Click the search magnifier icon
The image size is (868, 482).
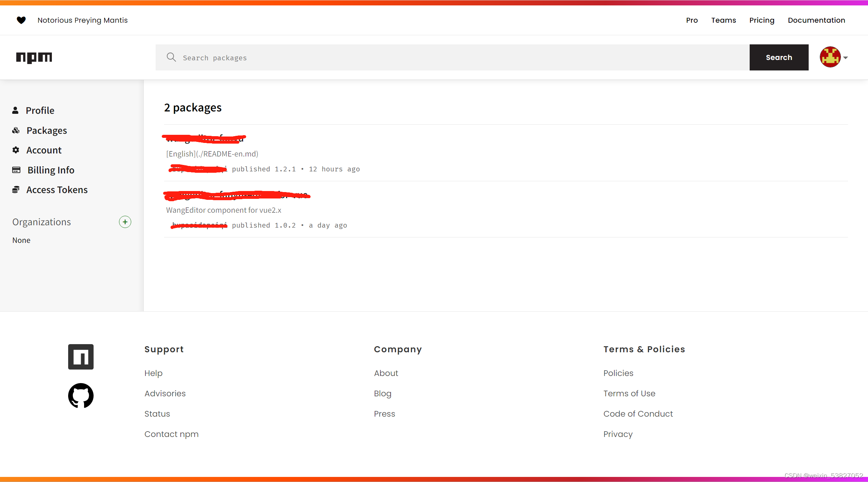[171, 57]
